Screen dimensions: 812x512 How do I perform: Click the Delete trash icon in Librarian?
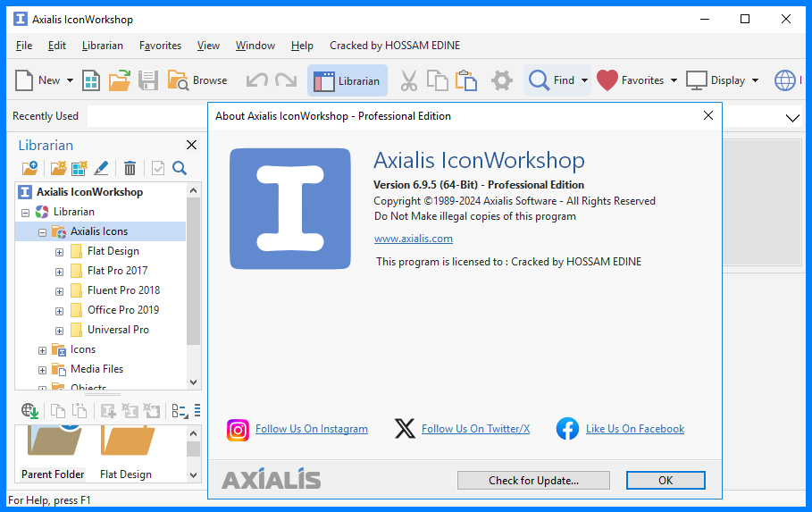click(130, 168)
